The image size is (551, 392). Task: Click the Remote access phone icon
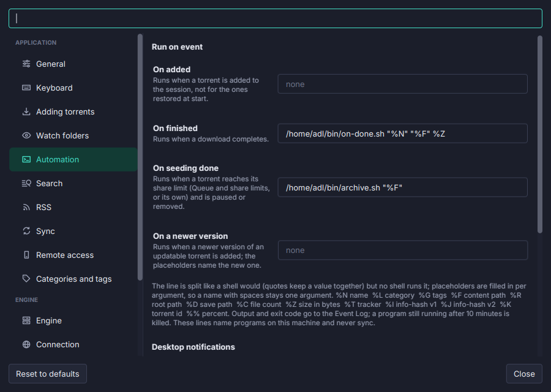coord(26,255)
